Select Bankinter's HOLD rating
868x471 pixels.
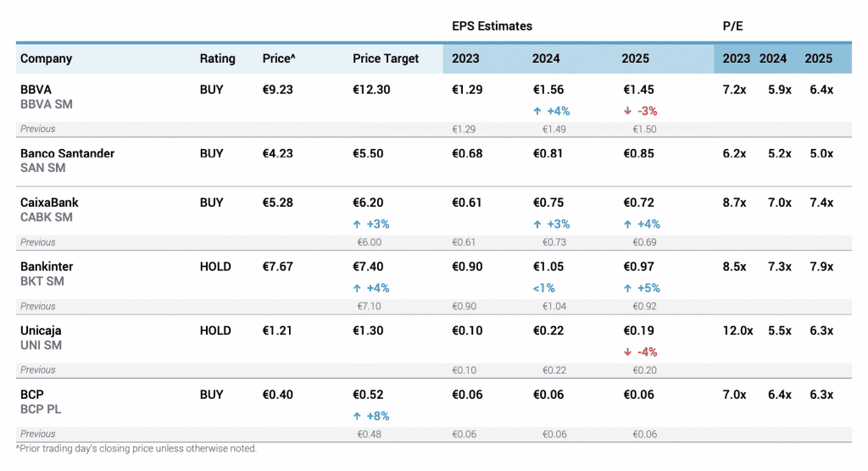point(215,267)
